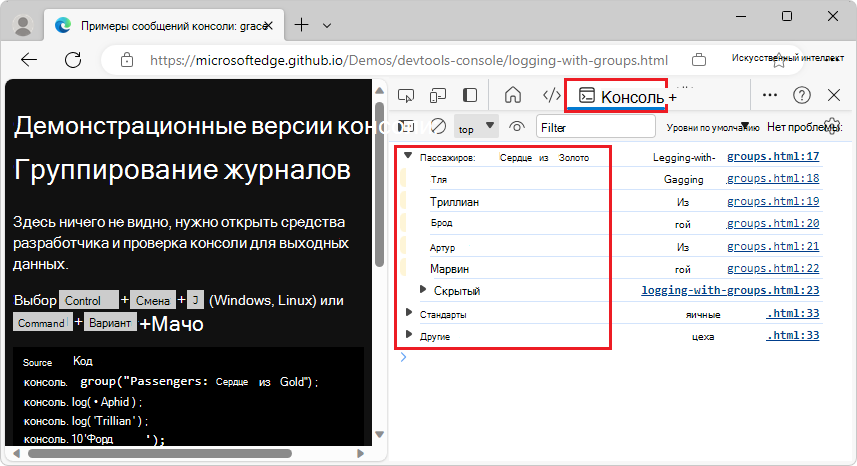Open source link groups.html:18
857x466 pixels.
(x=773, y=178)
